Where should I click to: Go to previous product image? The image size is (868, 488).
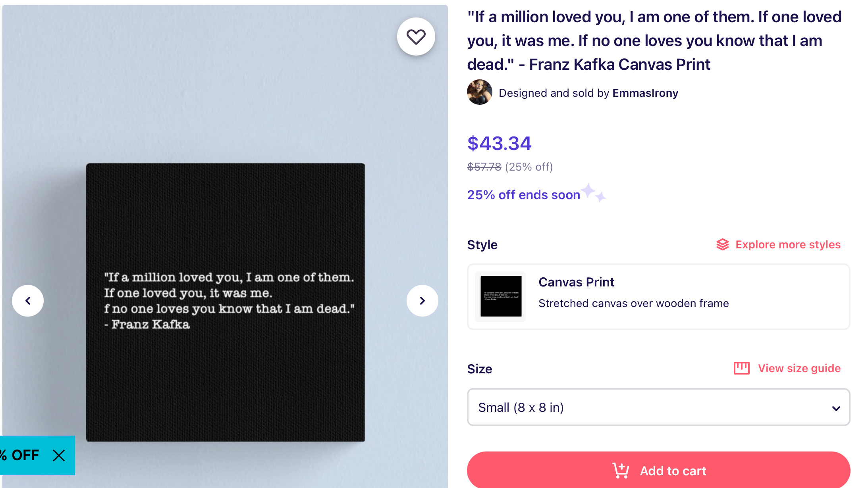28,301
